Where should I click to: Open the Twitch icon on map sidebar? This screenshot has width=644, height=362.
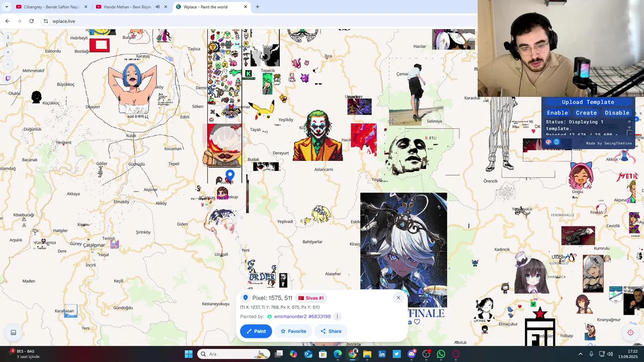(8, 78)
